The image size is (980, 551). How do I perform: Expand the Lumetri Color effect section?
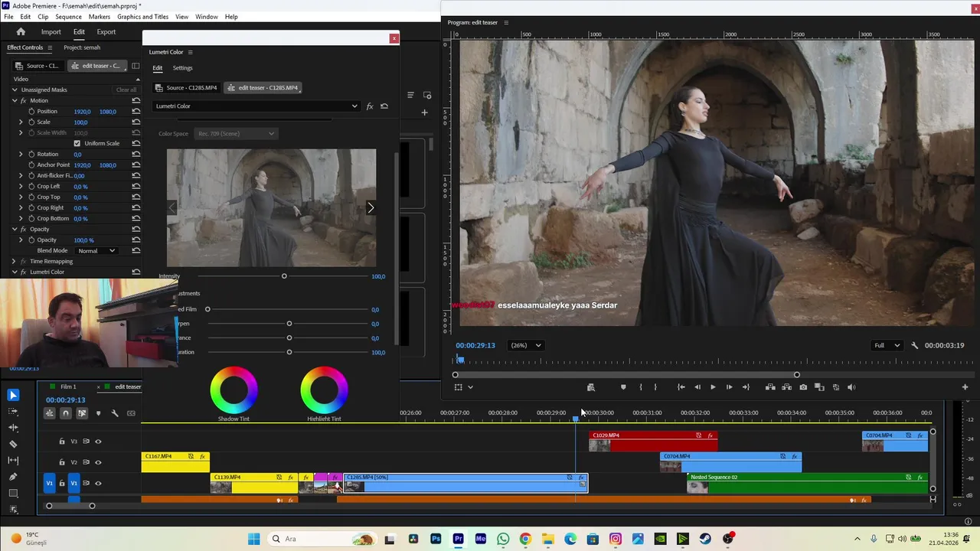[x=15, y=272]
